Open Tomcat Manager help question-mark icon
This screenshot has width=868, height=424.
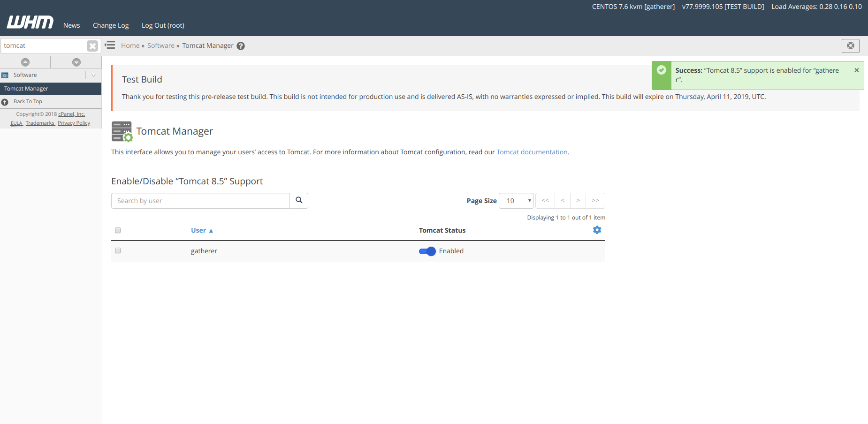(x=241, y=46)
